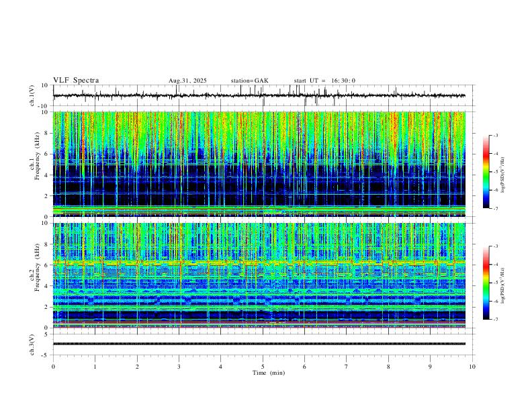This screenshot has width=532, height=411.
Task: Click the "-7" label on ch.2 color bar
Action: point(495,320)
